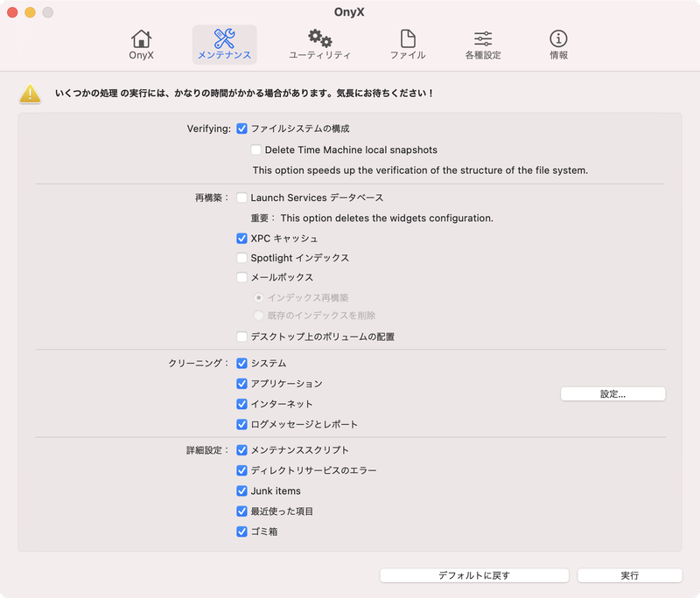The width and height of the screenshot is (700, 598).
Task: Enable Delete Time Machine local snapshots
Action: click(256, 149)
